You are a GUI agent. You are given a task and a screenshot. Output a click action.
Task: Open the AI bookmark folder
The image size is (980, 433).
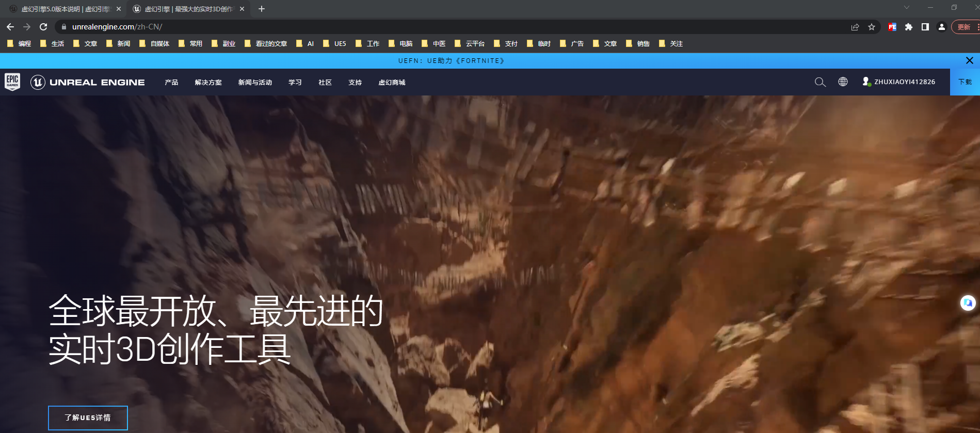click(x=305, y=43)
